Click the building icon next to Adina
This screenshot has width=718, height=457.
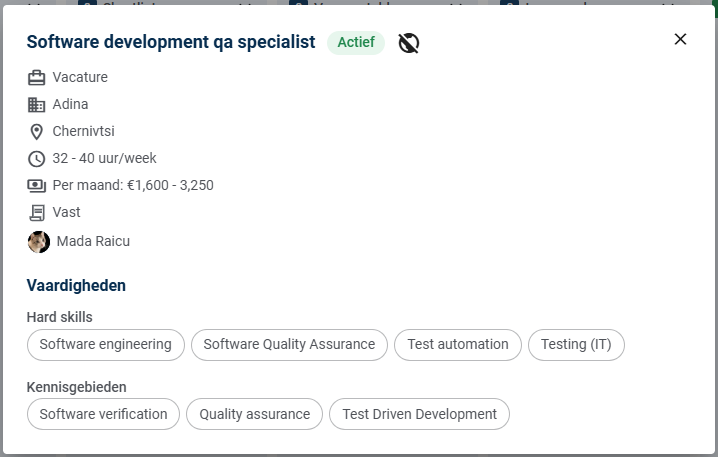[37, 104]
